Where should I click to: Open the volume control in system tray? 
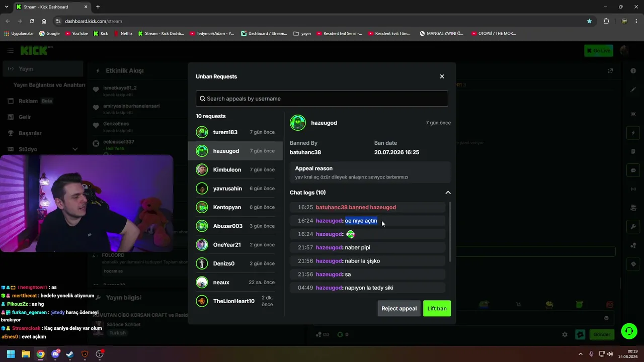coord(610,354)
